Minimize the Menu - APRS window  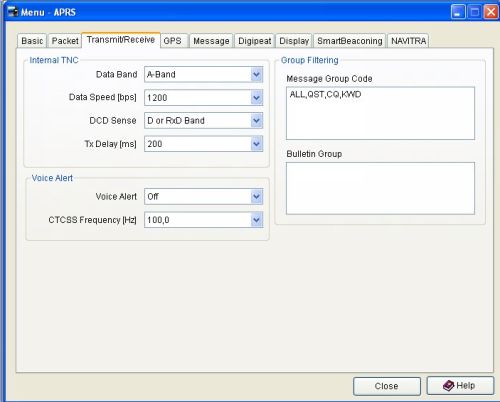[458, 12]
